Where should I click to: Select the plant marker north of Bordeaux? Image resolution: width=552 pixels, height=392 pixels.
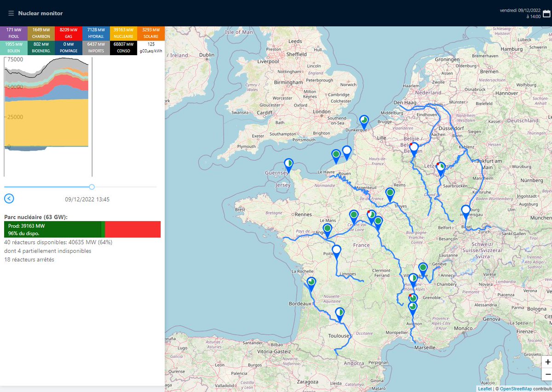pos(311,284)
